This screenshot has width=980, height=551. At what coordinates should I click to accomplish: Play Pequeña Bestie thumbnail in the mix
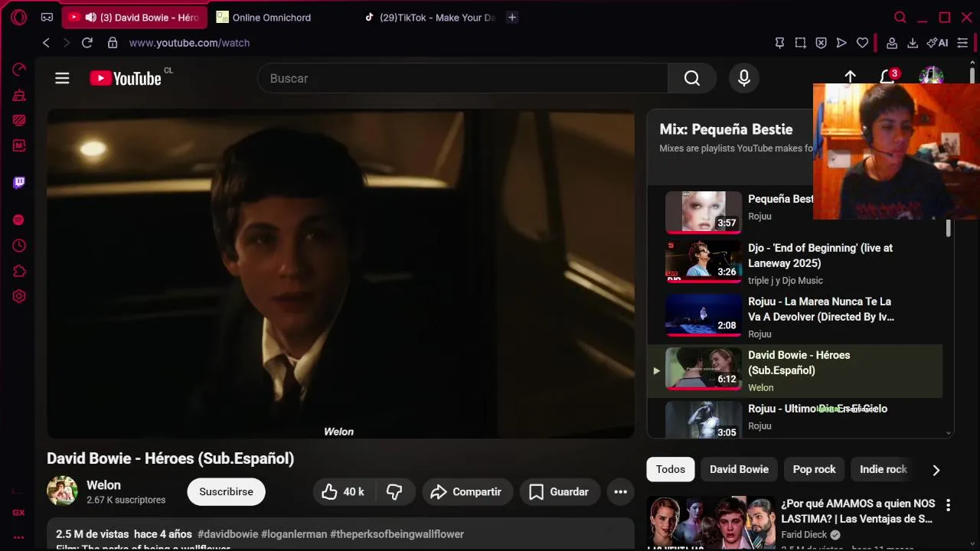pos(704,211)
